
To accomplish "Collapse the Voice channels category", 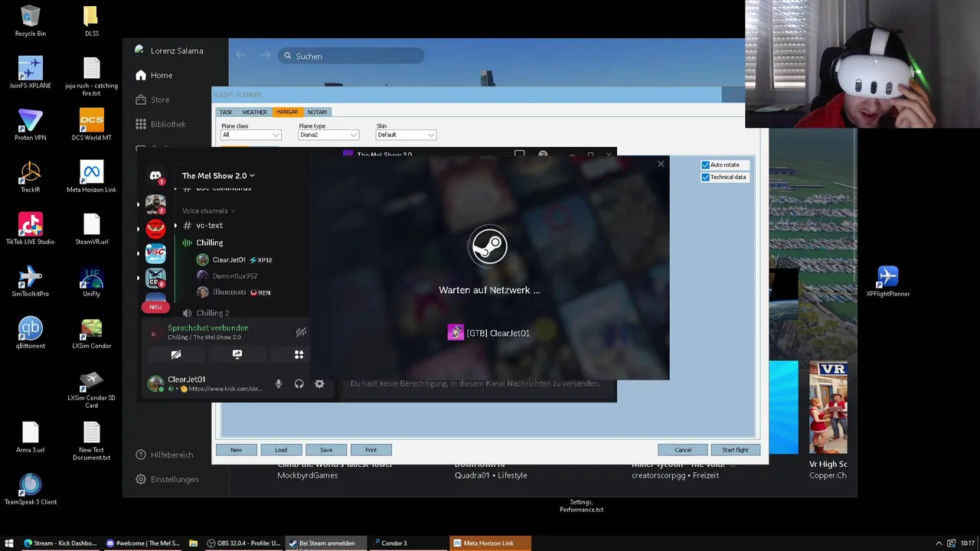I will point(207,210).
